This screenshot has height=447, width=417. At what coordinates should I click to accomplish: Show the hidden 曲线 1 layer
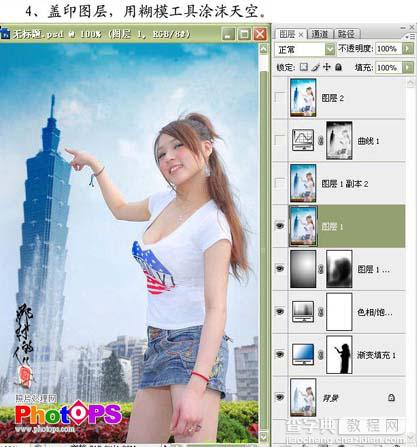279,140
